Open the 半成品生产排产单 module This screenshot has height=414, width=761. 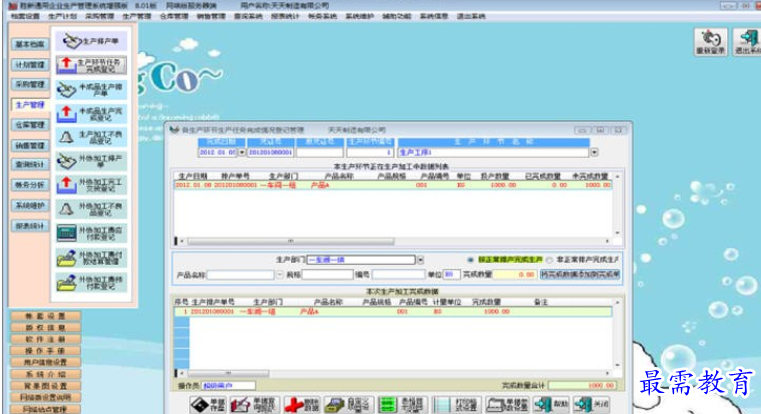tap(91, 89)
